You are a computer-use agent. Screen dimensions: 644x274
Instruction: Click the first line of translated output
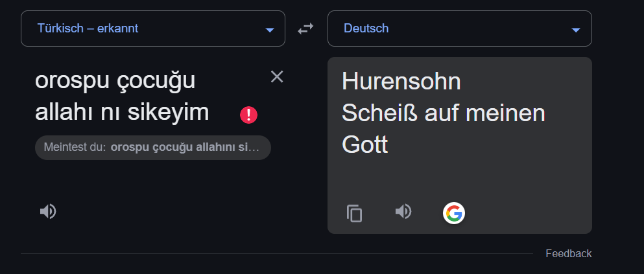pos(401,82)
